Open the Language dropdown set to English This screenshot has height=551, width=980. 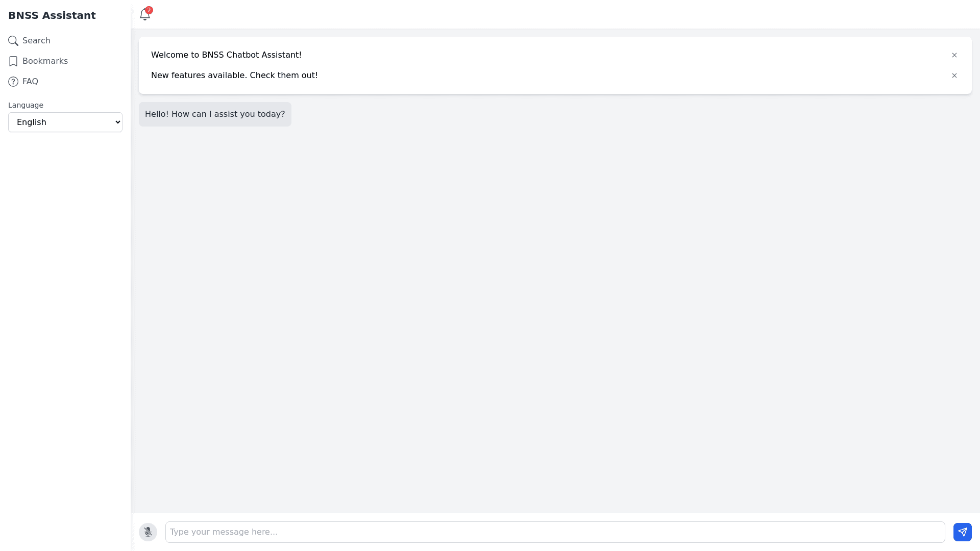point(65,122)
